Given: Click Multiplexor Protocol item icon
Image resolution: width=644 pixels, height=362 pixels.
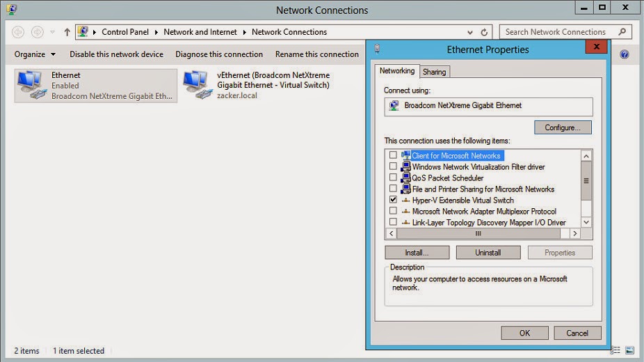Looking at the screenshot, I should pyautogui.click(x=405, y=211).
